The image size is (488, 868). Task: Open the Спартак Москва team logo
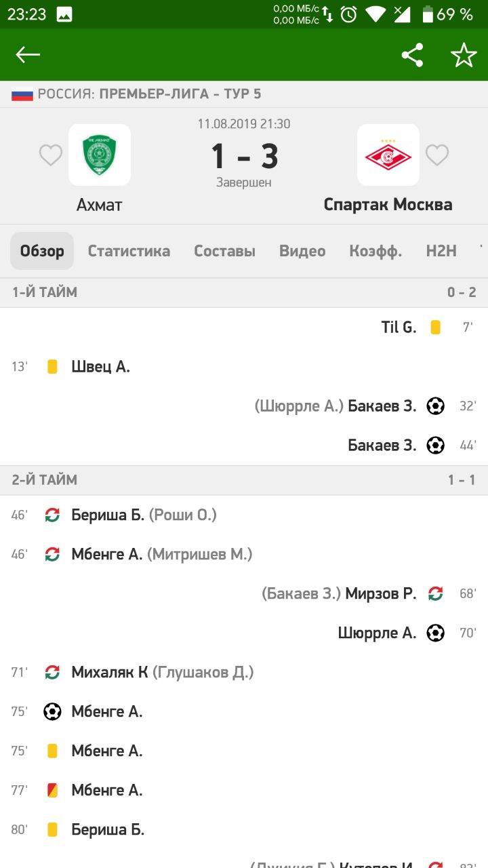pos(388,155)
